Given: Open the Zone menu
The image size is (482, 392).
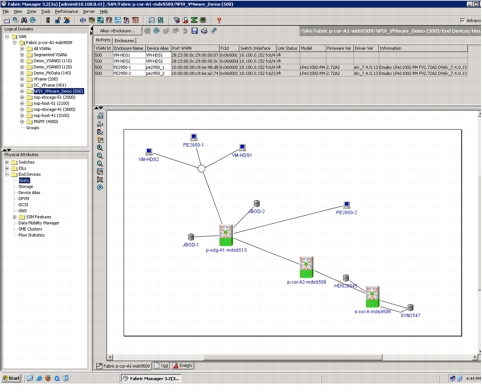Looking at the screenshot, I should (x=31, y=12).
